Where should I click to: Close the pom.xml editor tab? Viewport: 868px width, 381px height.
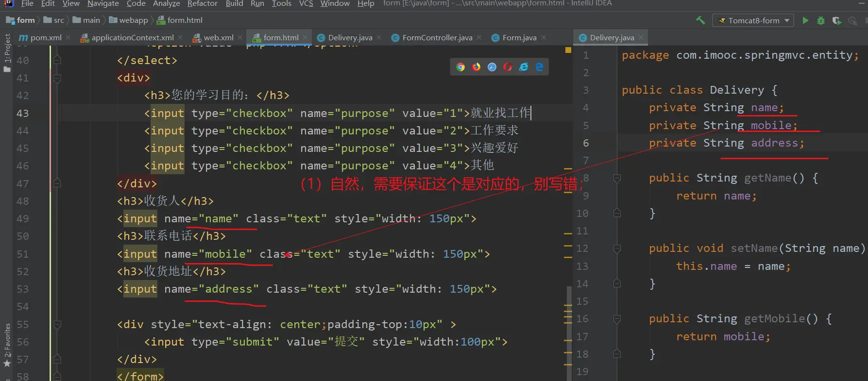(x=68, y=37)
